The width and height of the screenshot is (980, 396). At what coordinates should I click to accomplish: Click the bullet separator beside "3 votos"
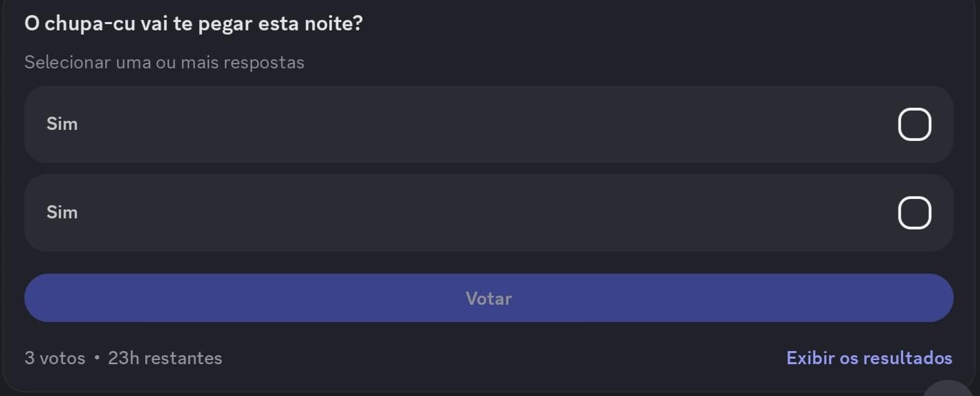tap(97, 358)
